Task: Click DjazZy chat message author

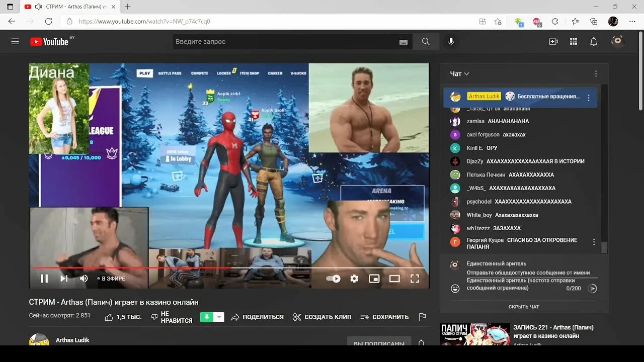Action: [x=475, y=161]
